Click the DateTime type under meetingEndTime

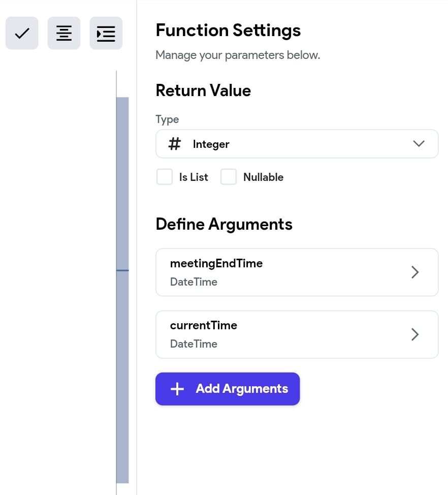pos(194,282)
